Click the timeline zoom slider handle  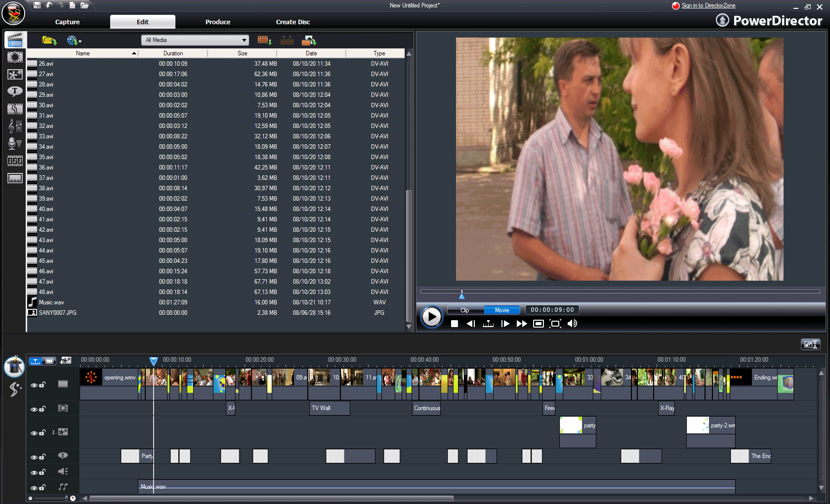click(66, 498)
